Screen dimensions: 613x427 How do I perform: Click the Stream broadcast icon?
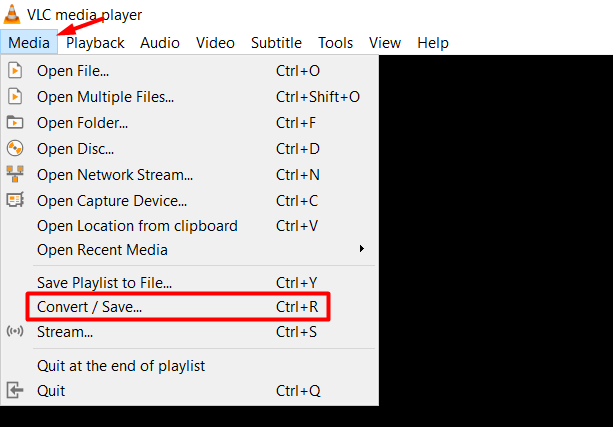[15, 332]
